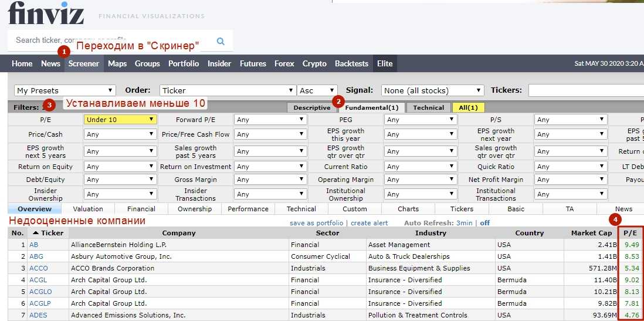This screenshot has width=644, height=321.
Task: Open Maps in the navigation bar
Action: coord(117,63)
